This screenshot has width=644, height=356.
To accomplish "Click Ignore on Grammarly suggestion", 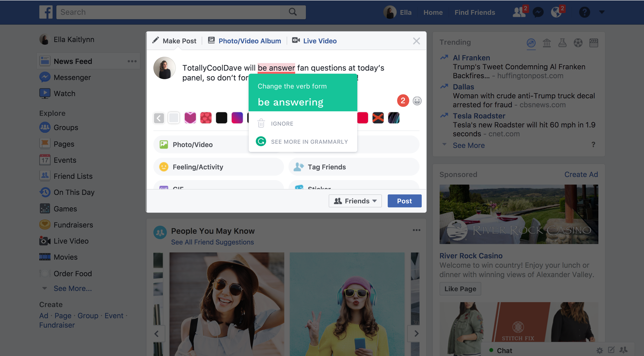I will [x=282, y=124].
